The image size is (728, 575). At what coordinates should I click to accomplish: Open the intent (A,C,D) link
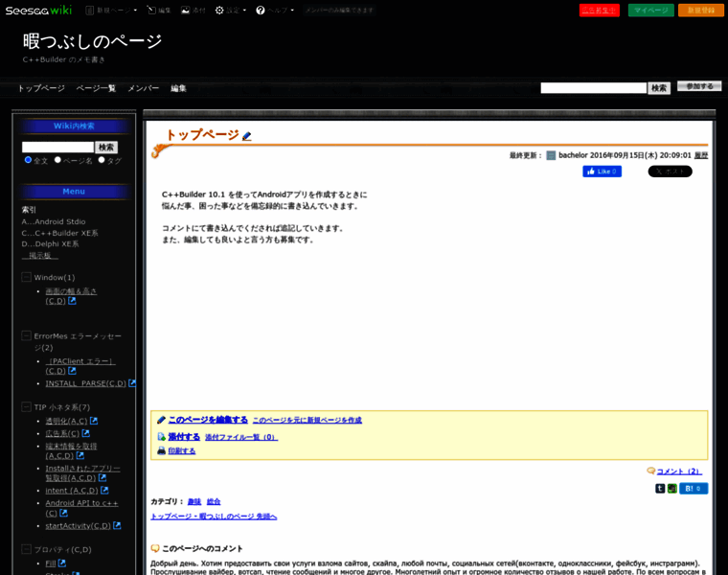(72, 491)
